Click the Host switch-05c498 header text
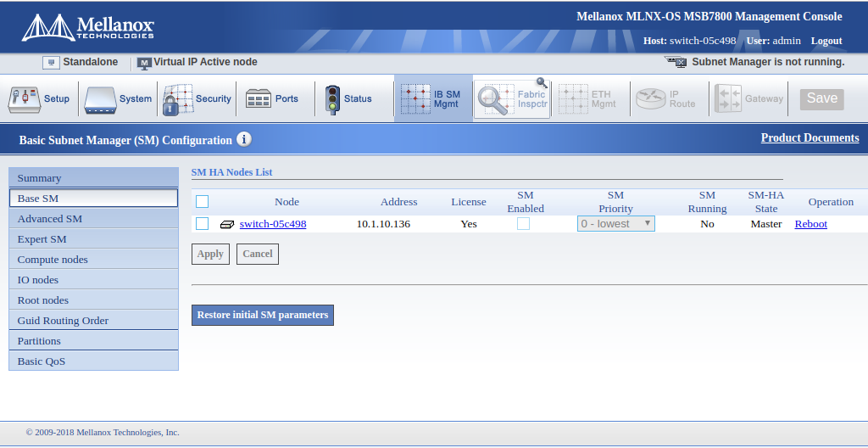The image size is (868, 448). (x=689, y=41)
